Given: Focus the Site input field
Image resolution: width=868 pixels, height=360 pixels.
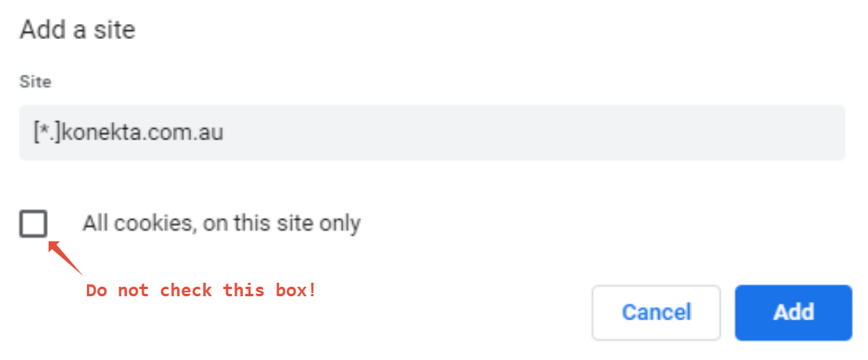Looking at the screenshot, I should (432, 133).
